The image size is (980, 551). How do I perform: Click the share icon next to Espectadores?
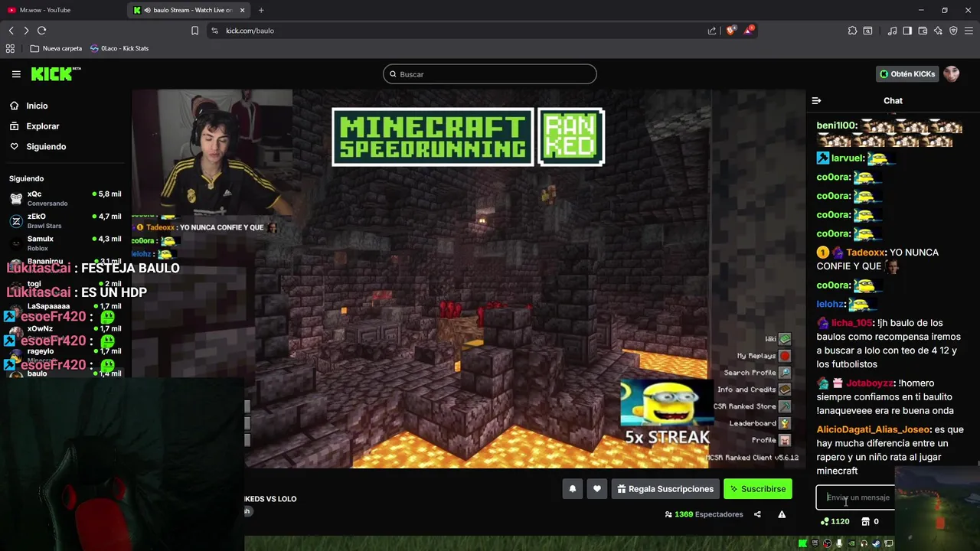pyautogui.click(x=757, y=514)
